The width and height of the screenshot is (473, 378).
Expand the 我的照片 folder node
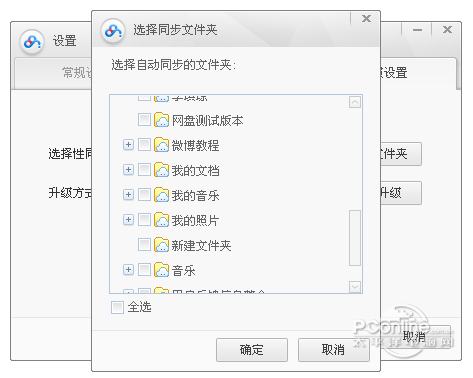coord(128,220)
